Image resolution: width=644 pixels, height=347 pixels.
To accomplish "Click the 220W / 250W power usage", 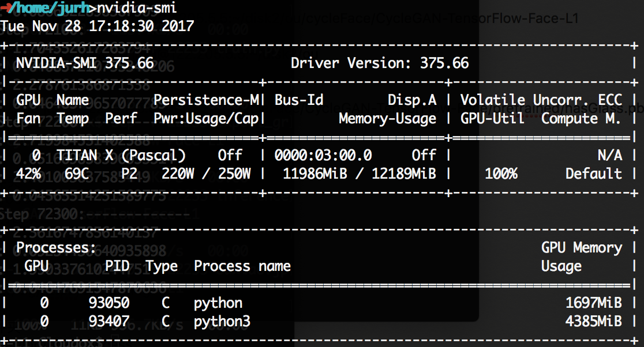I will click(x=206, y=173).
